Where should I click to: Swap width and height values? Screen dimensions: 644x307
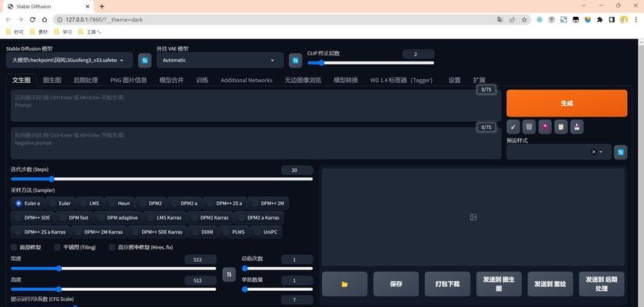point(229,274)
